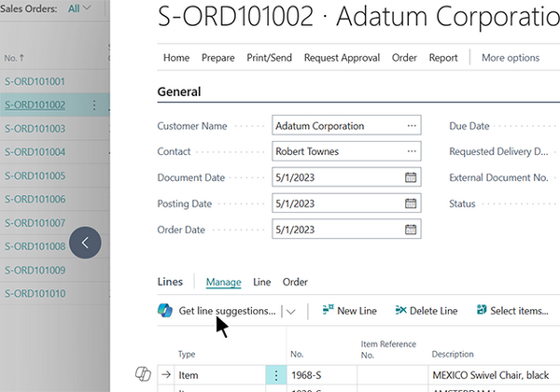Click the Copilot icon left of lines grid
The width and height of the screenshot is (560, 392).
coord(144,374)
